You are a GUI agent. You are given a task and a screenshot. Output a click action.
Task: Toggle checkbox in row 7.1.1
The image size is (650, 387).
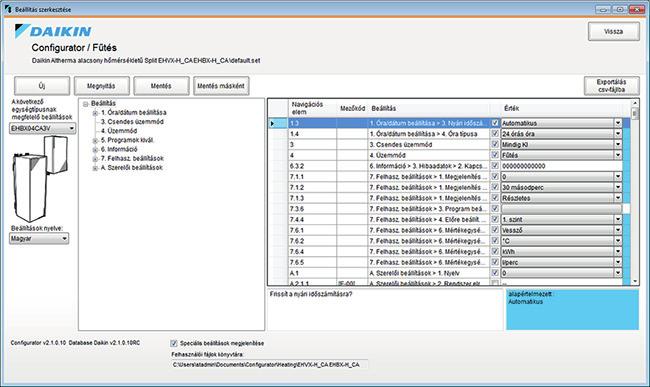(495, 177)
